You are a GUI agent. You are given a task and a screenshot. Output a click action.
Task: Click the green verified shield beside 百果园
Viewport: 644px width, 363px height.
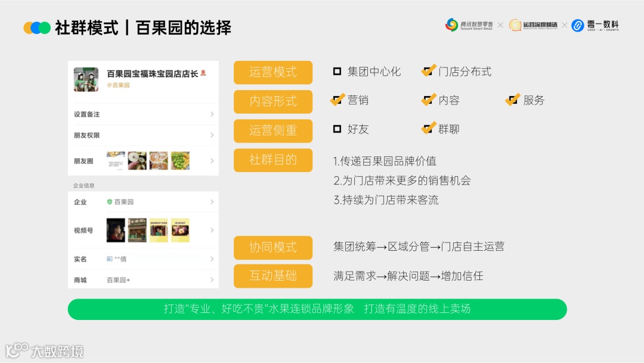tap(110, 202)
